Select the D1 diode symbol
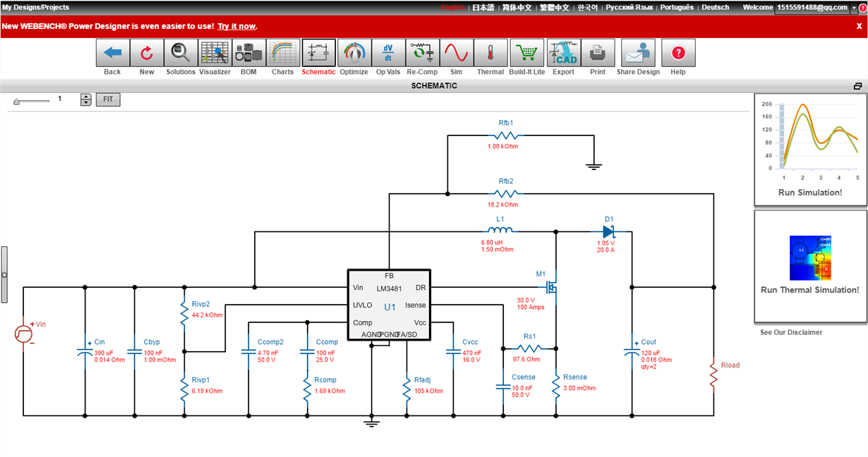 tap(608, 231)
